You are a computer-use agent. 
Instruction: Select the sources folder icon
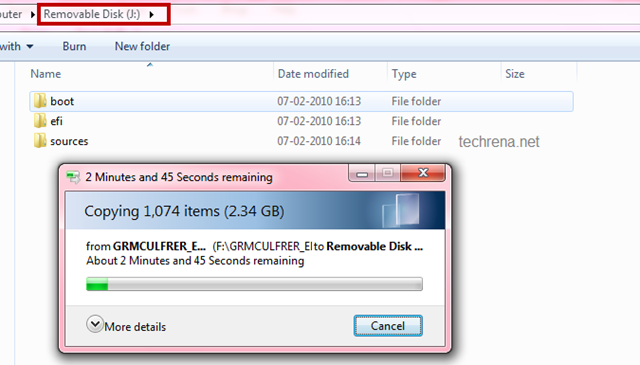[40, 141]
